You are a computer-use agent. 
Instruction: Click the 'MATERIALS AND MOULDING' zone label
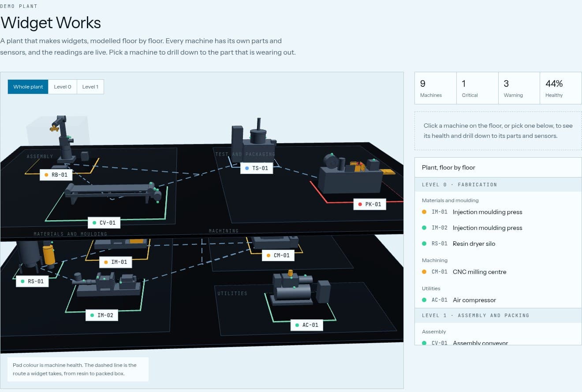(x=71, y=234)
